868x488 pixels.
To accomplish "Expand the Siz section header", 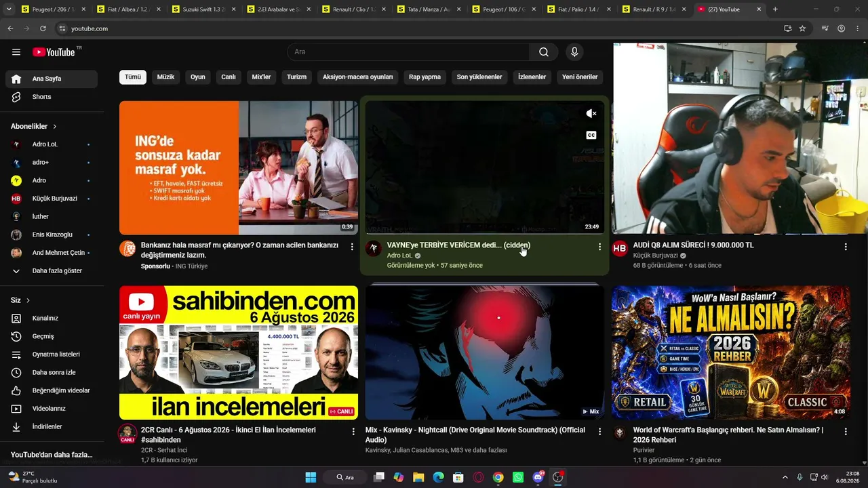I will click(x=20, y=300).
